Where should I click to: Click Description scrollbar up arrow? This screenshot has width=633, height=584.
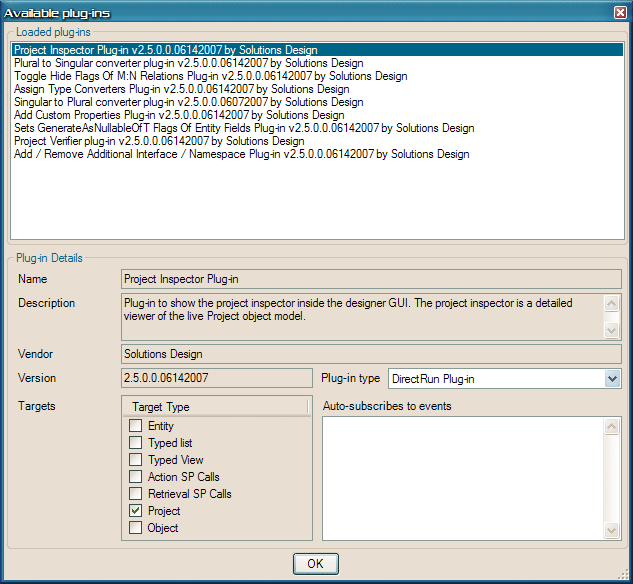point(612,303)
